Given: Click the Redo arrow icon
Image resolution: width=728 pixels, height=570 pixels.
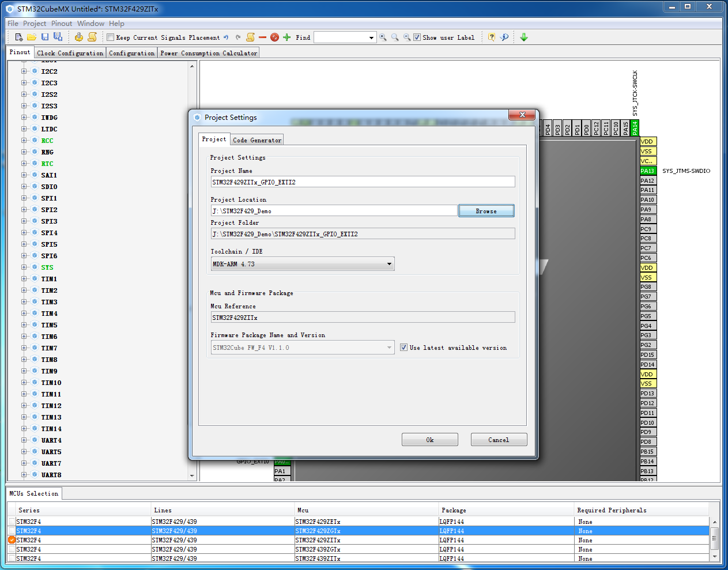Looking at the screenshot, I should coord(237,37).
